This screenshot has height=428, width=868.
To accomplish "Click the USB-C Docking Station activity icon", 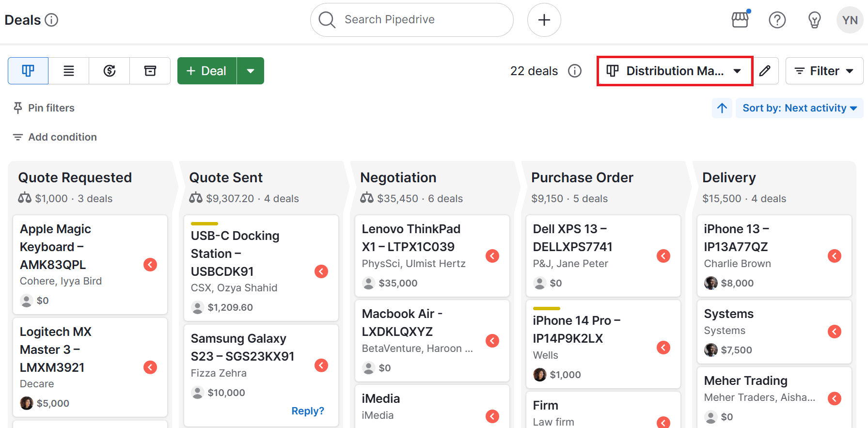I will coord(321,271).
